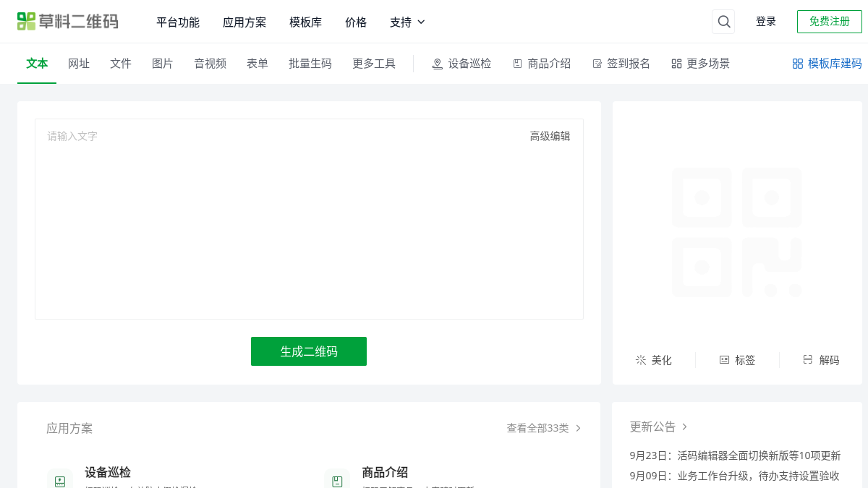Viewport: 868px width, 488px height.
Task: Open 高级编辑 link in text box
Action: tap(550, 136)
